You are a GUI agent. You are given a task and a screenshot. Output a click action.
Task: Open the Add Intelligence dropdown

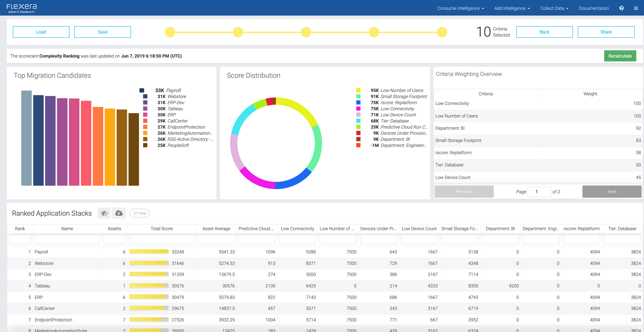512,8
